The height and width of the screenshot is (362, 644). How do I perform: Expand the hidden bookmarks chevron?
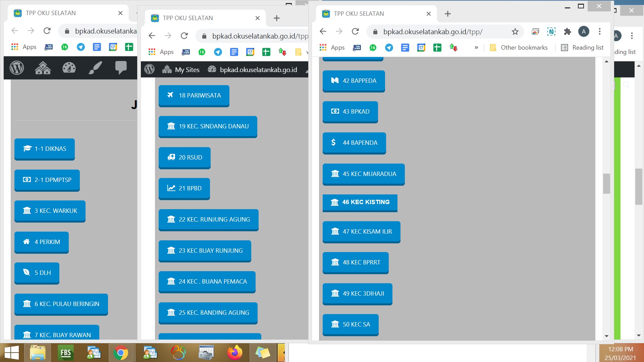click(x=476, y=48)
